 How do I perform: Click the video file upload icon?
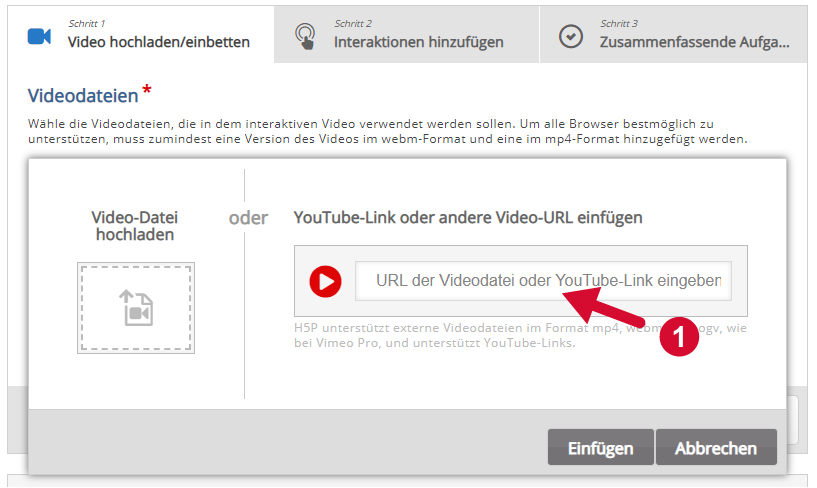[136, 308]
